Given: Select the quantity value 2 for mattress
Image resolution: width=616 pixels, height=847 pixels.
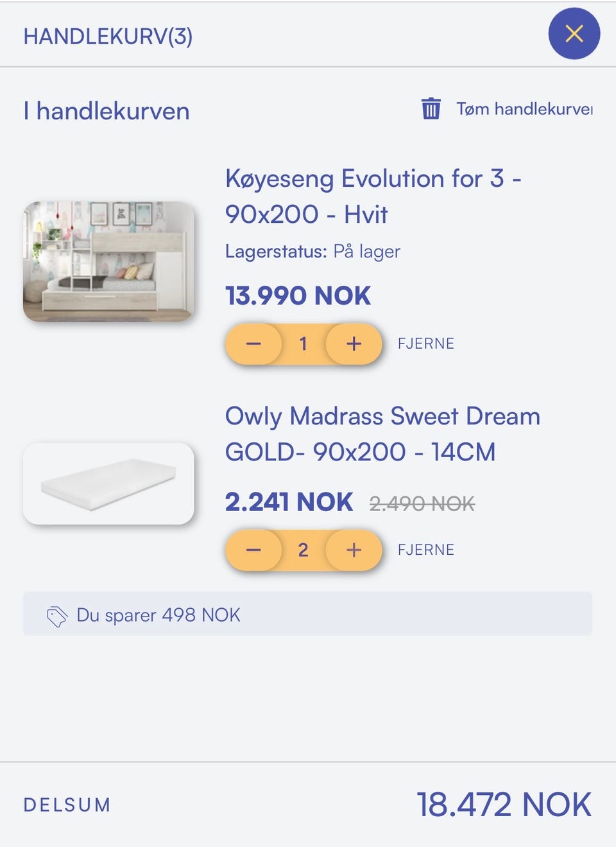Looking at the screenshot, I should [x=304, y=550].
